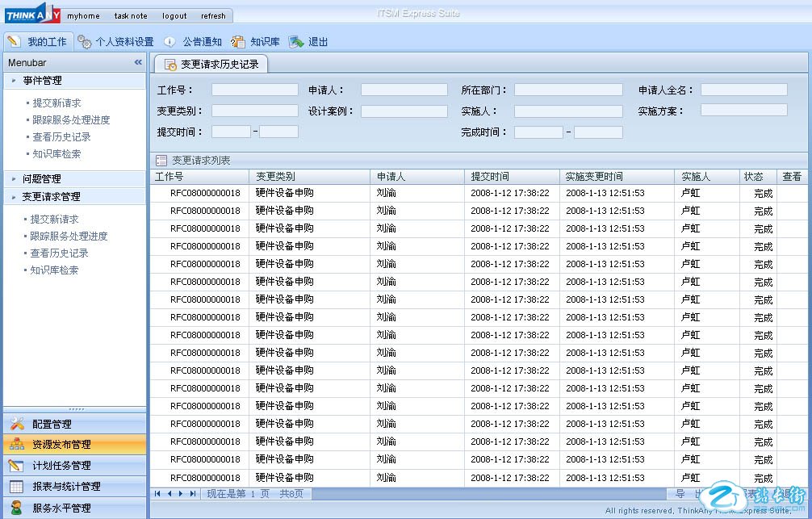Go to the last page of results
Screen dimensions: 812x519
193,493
